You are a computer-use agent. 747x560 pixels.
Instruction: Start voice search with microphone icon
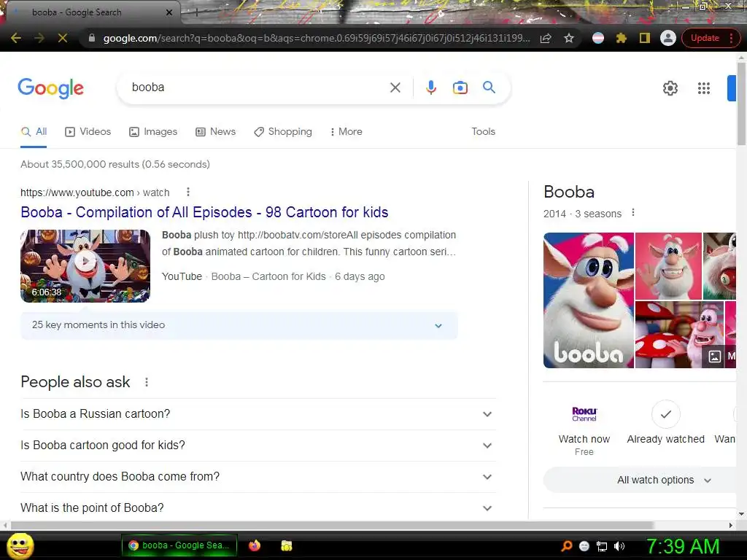pos(431,87)
